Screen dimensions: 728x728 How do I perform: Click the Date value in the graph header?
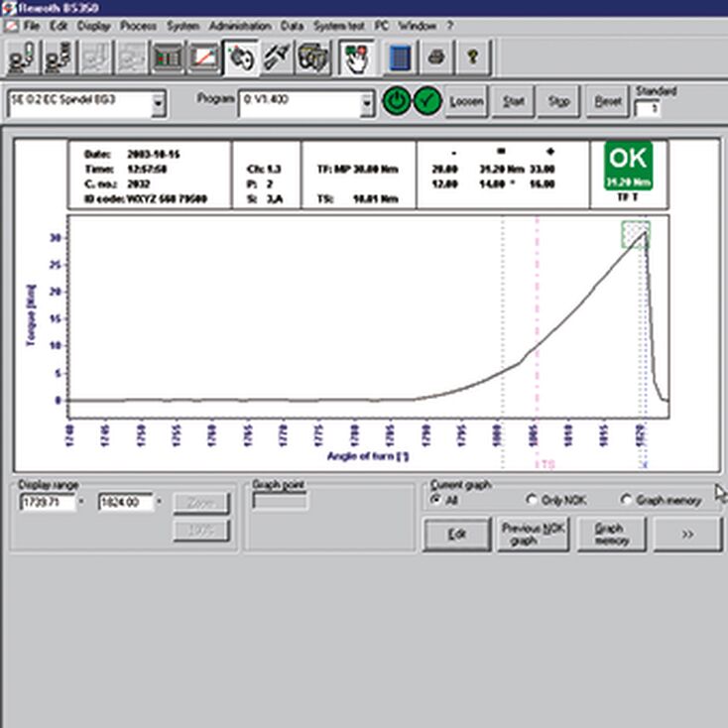click(154, 154)
